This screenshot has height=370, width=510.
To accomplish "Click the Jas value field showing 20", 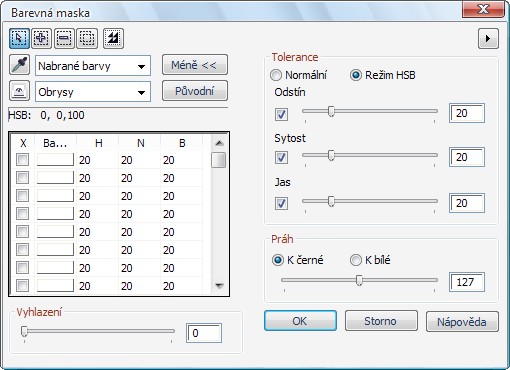I will 467,203.
